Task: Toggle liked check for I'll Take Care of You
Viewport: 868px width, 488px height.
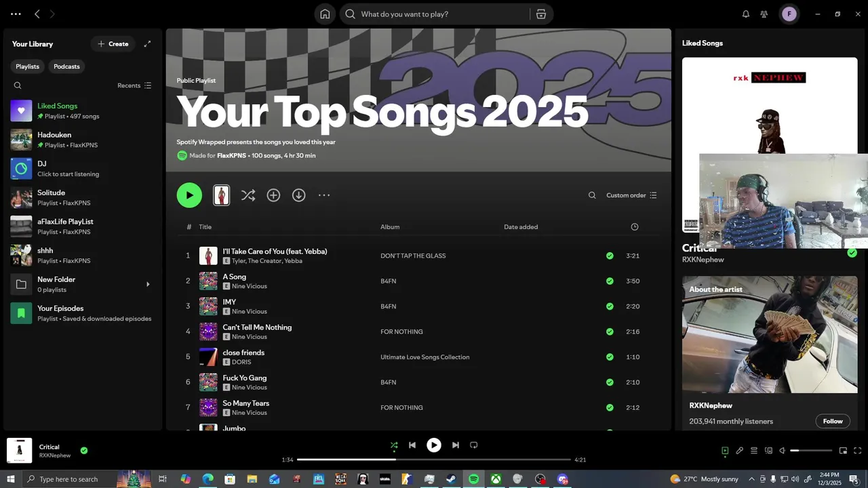Action: (610, 256)
